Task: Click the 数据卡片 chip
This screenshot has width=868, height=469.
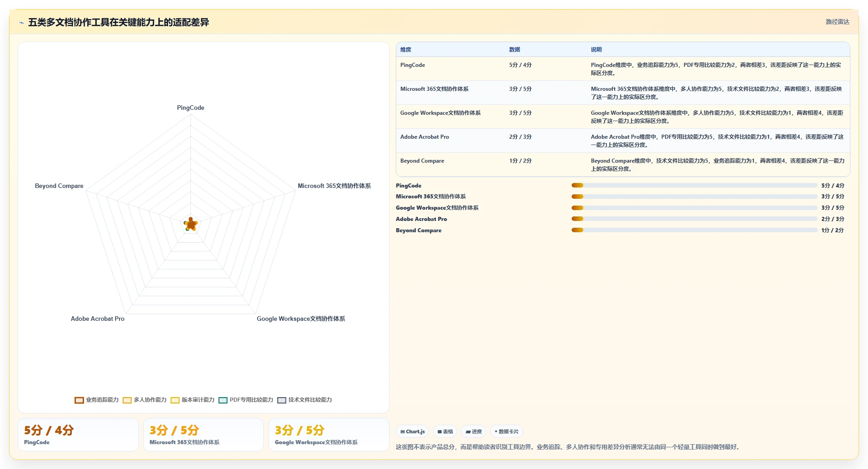Action: coord(507,431)
